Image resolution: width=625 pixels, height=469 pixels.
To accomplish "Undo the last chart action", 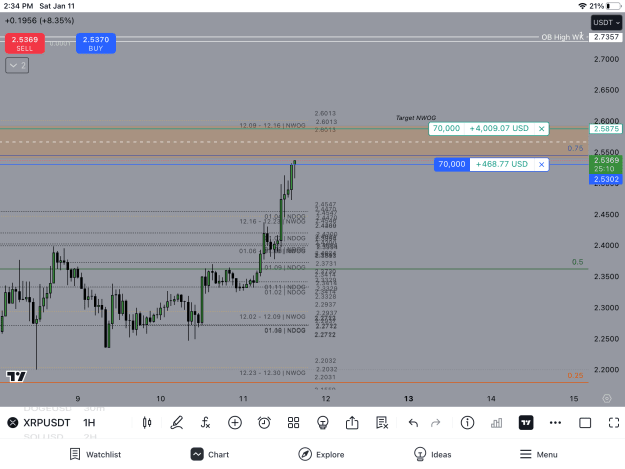I will tap(413, 423).
